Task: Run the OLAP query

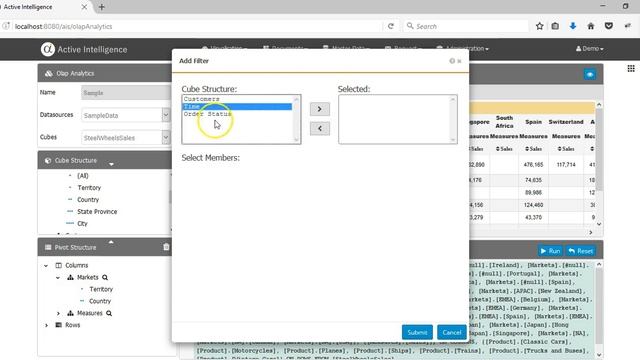Action: (x=550, y=251)
